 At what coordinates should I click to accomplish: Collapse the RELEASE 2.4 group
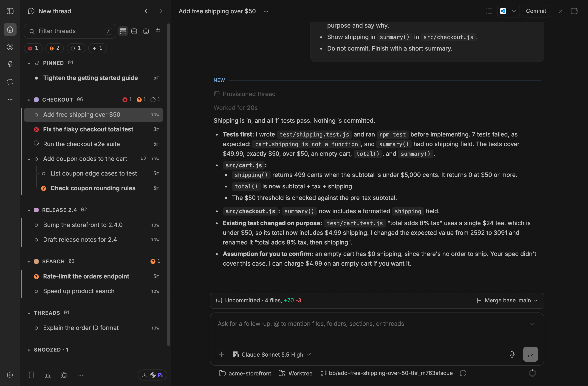click(29, 210)
